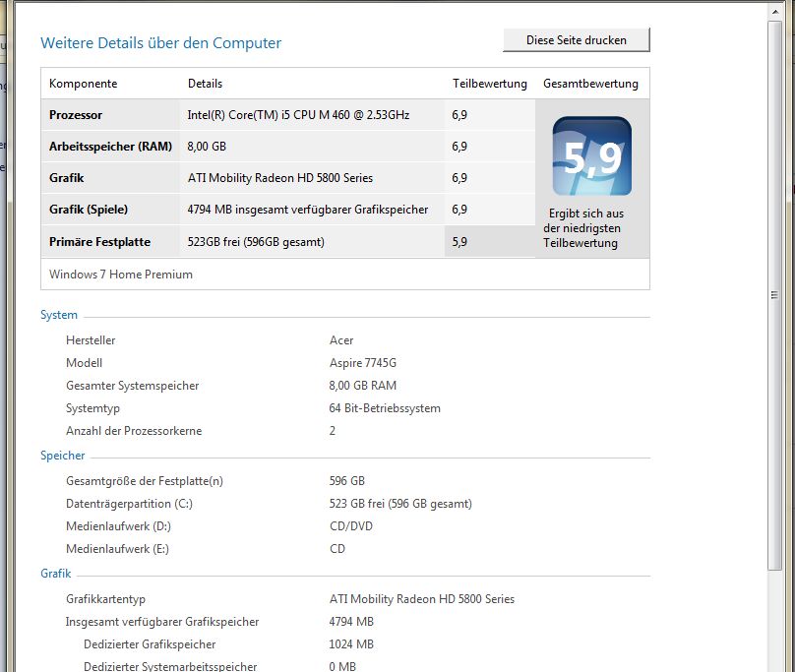
Task: Click the 5,9 subscore for Primäre Festplatte
Action: coord(459,241)
